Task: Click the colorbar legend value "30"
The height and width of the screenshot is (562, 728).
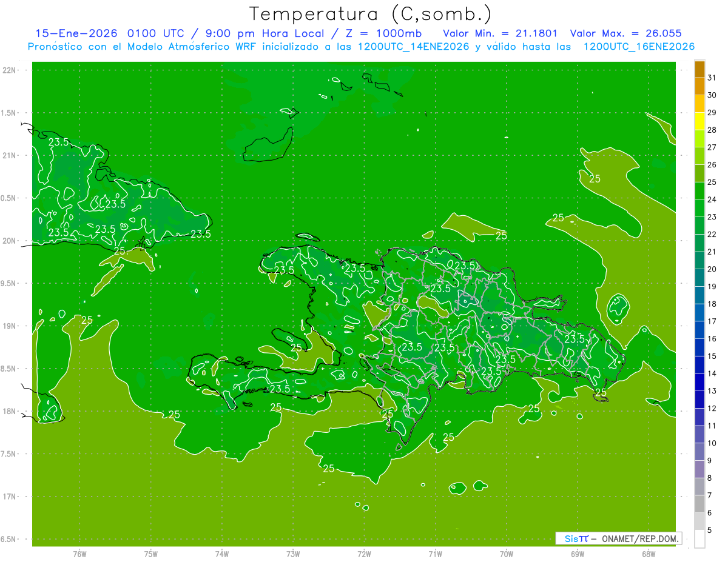Action: 712,95
